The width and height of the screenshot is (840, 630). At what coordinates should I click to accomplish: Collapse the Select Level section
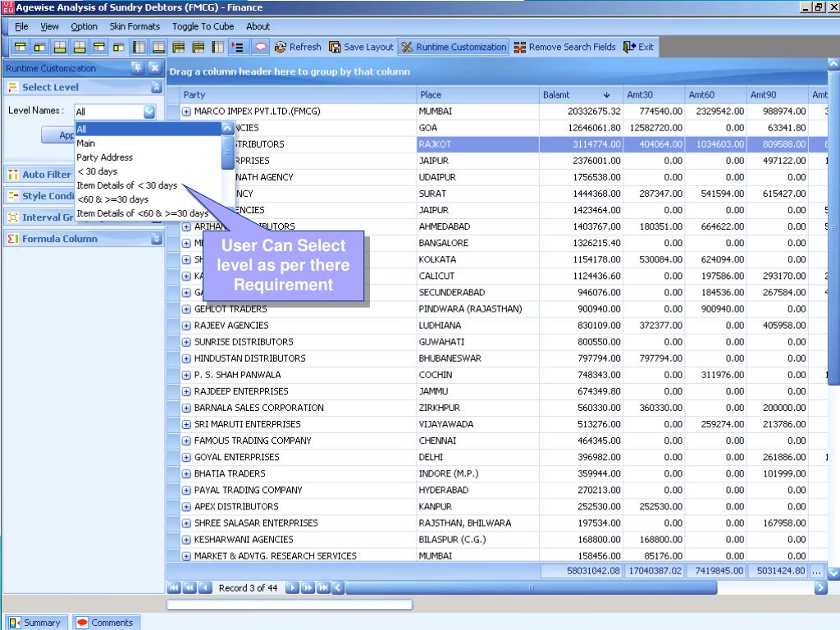[157, 87]
